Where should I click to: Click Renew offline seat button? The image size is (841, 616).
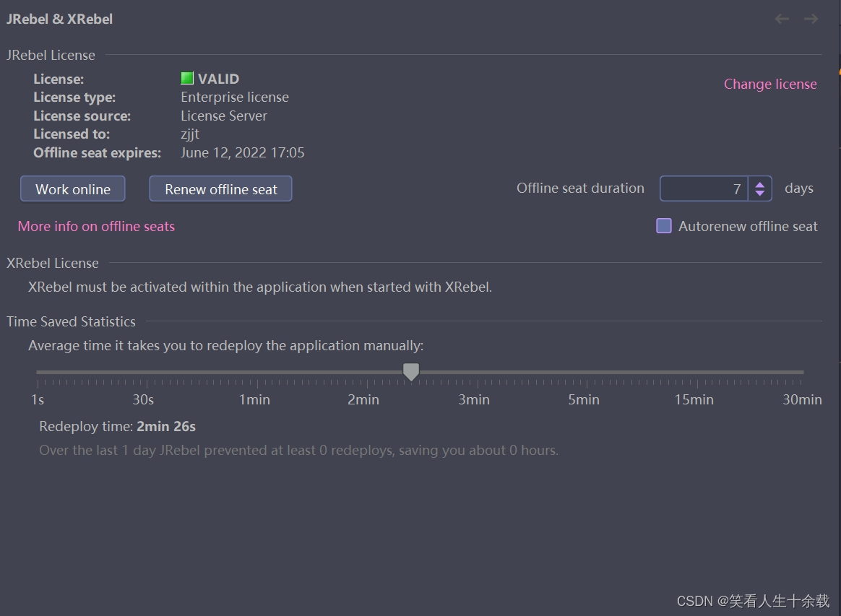(x=220, y=188)
